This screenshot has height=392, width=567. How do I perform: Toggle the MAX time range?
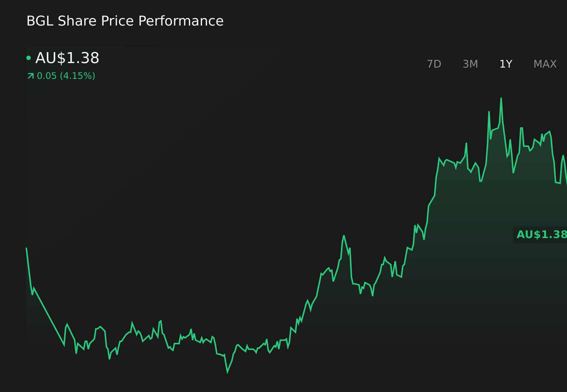[544, 64]
